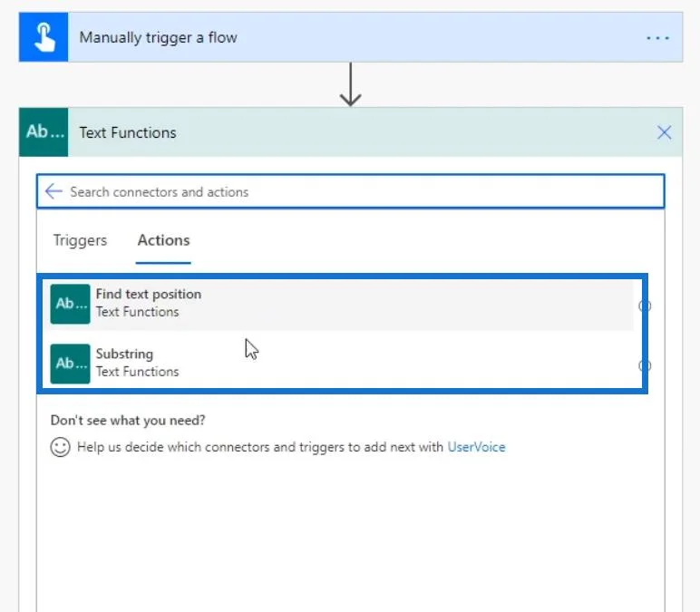Click the Text Functions header title
This screenshot has width=700, height=612.
pos(128,132)
